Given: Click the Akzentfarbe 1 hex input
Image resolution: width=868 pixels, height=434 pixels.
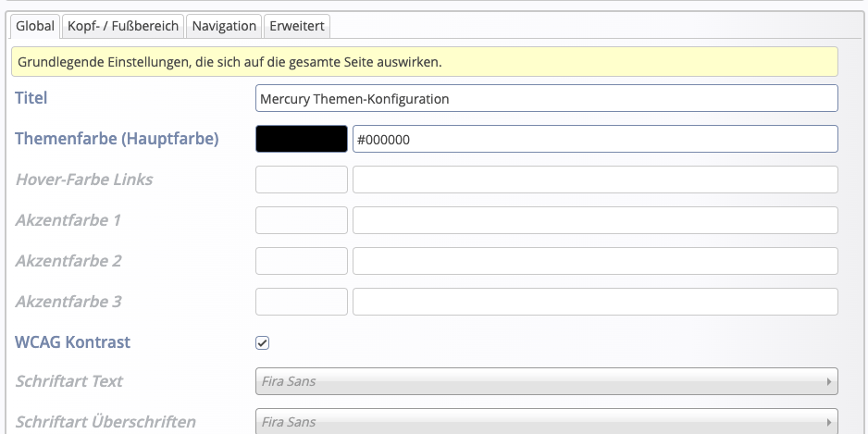Looking at the screenshot, I should coord(594,220).
